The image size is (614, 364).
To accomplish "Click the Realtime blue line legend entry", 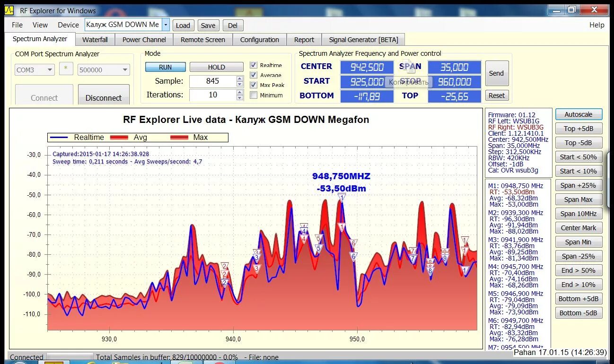I will point(77,137).
